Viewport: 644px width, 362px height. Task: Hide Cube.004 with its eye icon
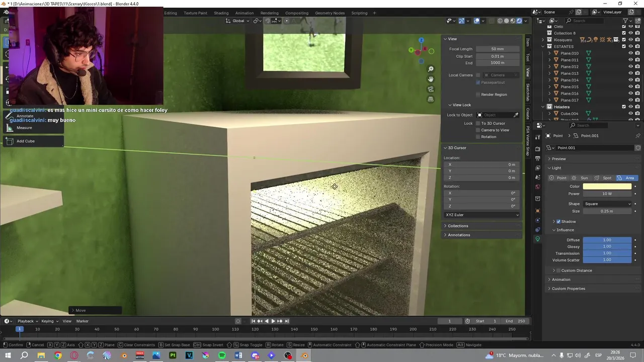pyautogui.click(x=630, y=114)
